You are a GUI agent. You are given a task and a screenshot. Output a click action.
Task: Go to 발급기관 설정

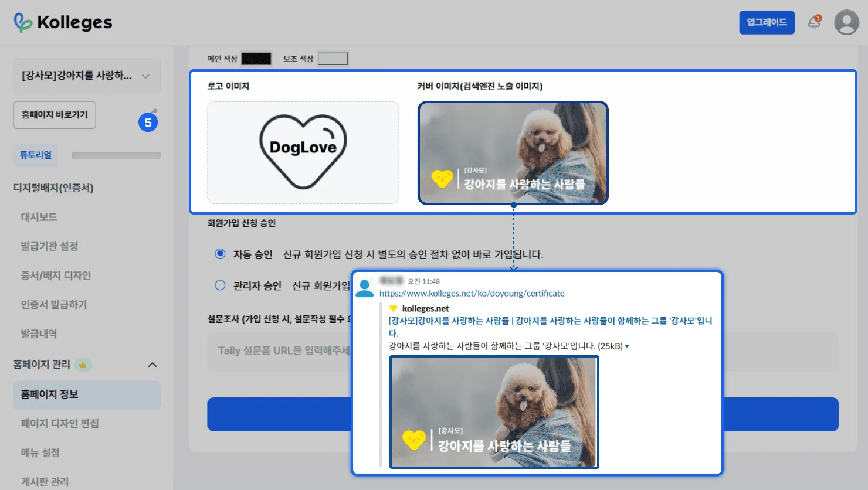(49, 246)
